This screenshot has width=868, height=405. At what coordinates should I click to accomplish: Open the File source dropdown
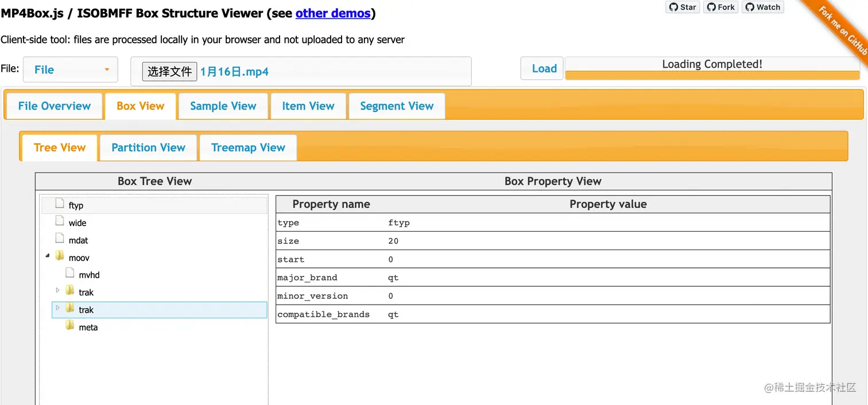pyautogui.click(x=71, y=69)
